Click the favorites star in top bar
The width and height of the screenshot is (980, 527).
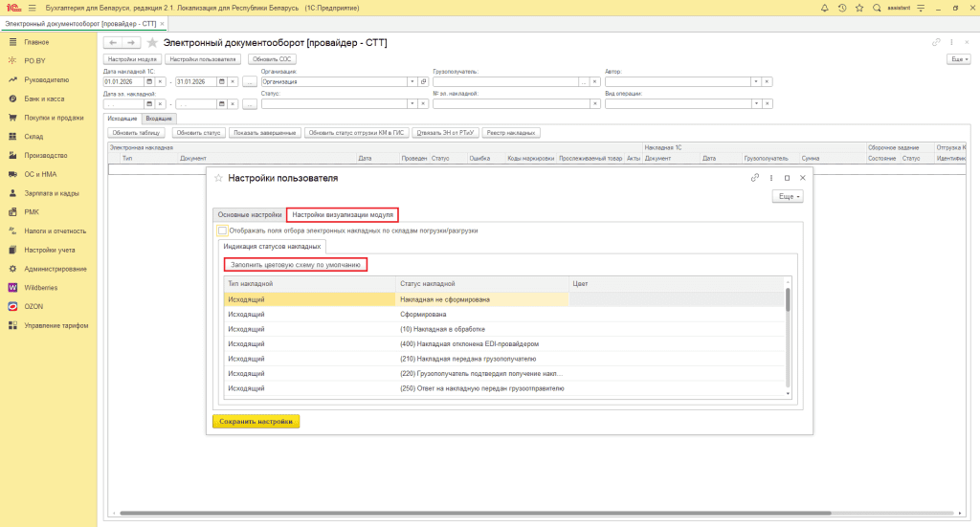tap(857, 8)
